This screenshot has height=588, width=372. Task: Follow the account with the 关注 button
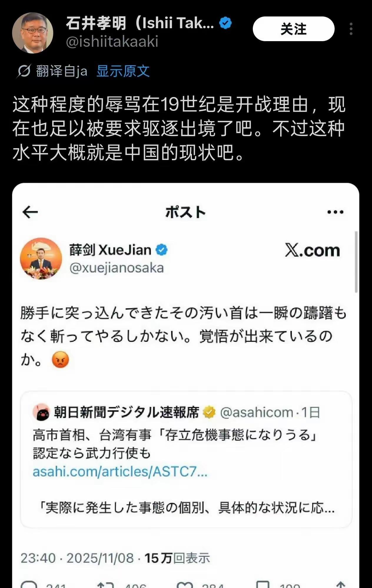point(293,29)
